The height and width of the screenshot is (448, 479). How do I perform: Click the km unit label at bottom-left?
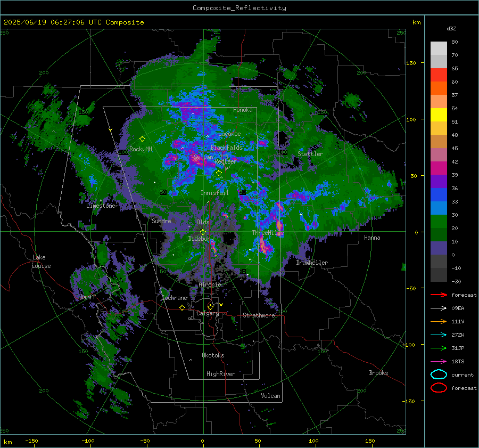(7, 442)
